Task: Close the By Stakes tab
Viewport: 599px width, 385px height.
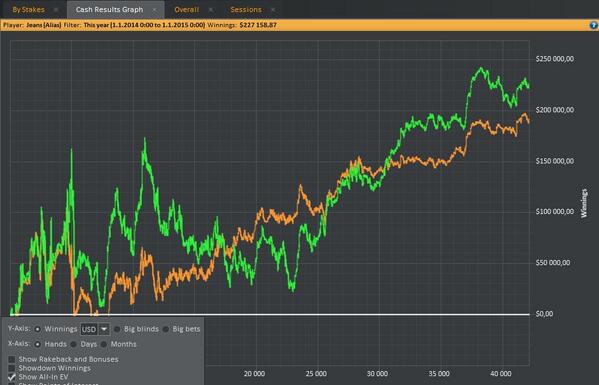Action: coord(56,10)
